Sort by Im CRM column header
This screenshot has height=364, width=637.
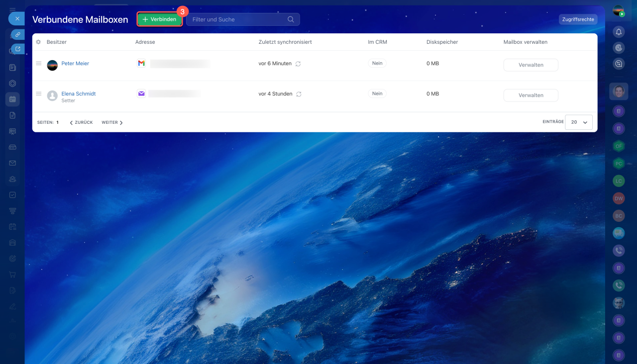[x=378, y=42]
